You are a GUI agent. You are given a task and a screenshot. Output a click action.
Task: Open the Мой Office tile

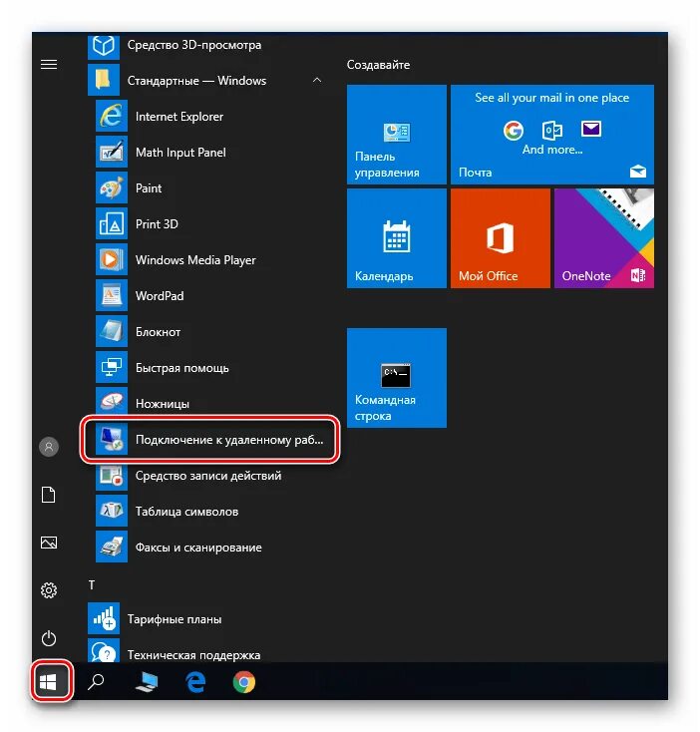pos(501,238)
